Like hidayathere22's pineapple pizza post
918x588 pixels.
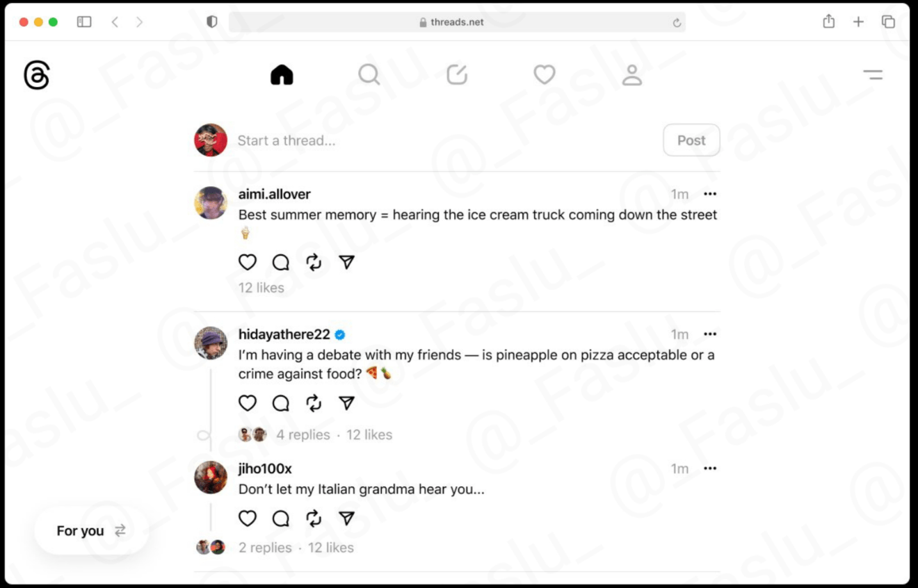(x=248, y=403)
